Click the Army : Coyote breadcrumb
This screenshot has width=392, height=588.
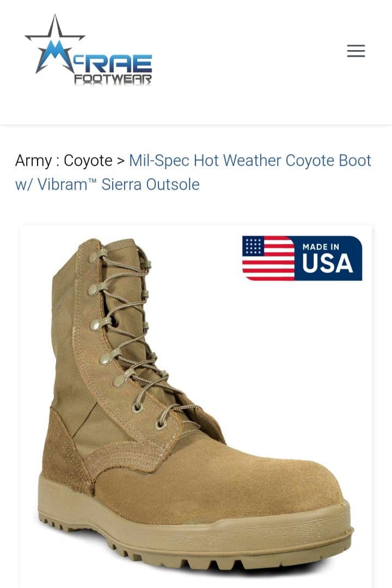[64, 161]
